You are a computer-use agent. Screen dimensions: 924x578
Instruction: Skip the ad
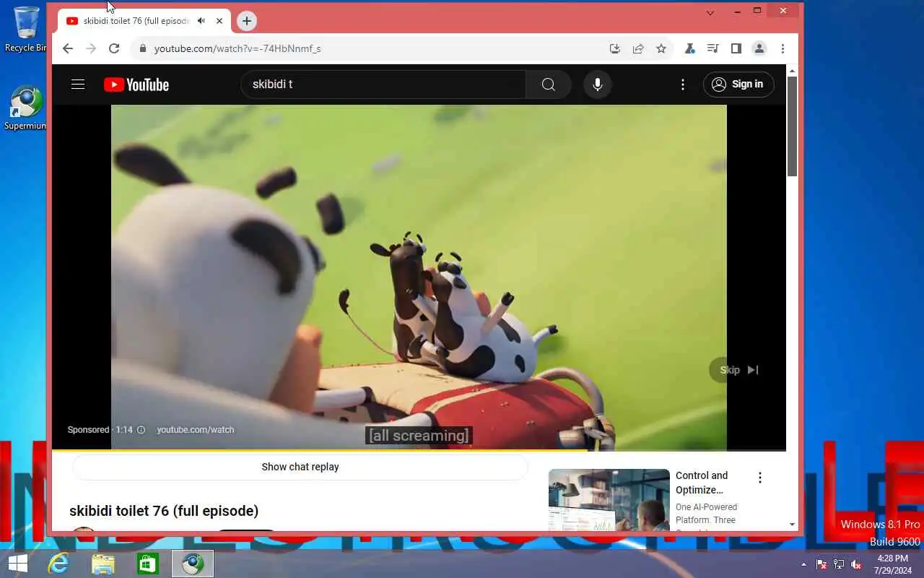(x=738, y=370)
